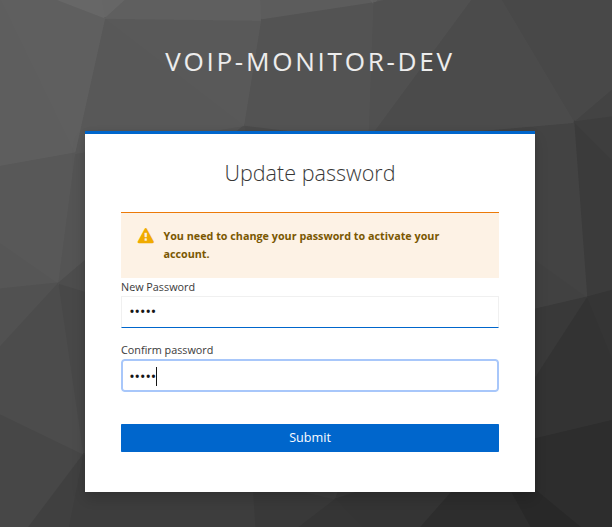Click the blue top border of the card

point(310,133)
